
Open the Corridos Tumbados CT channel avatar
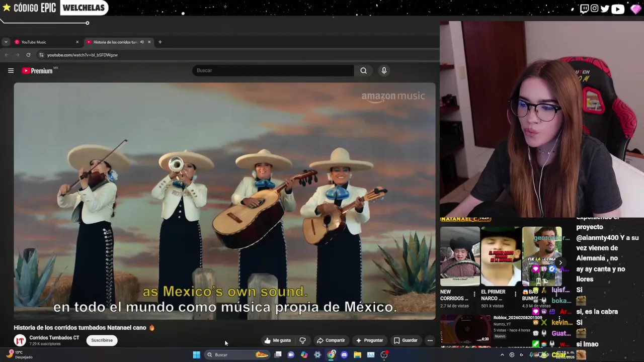coord(20,340)
